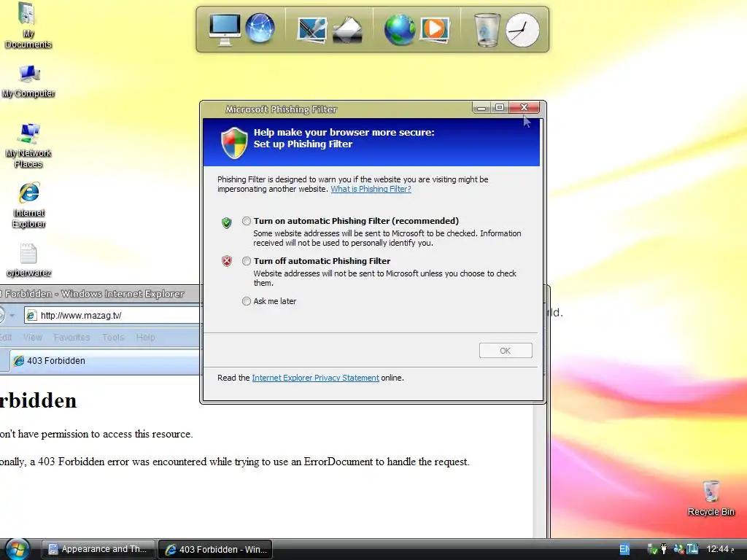
Task: Open My Documents desktop icon
Action: tap(28, 26)
